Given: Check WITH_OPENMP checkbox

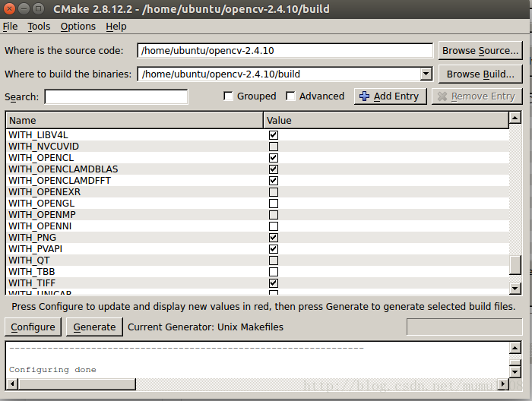Looking at the screenshot, I should [274, 215].
